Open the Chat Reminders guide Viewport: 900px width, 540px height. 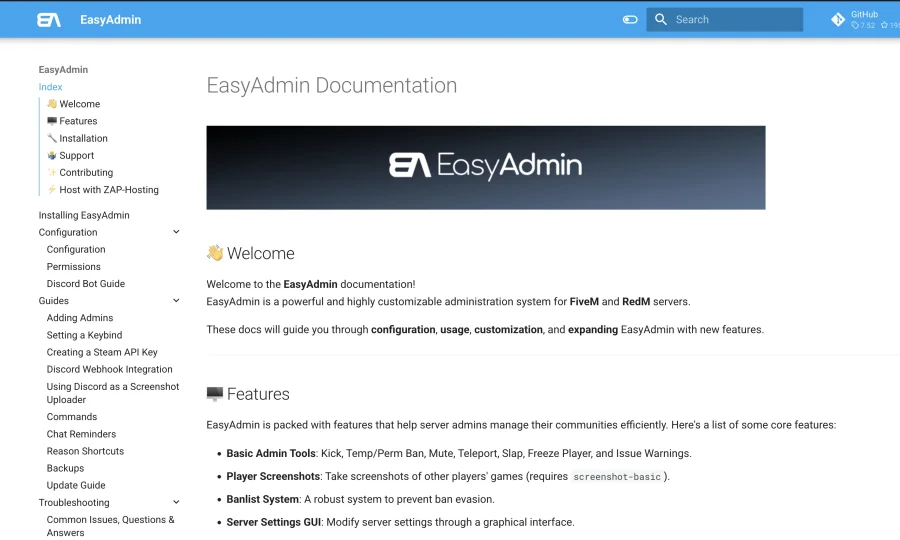click(x=81, y=434)
